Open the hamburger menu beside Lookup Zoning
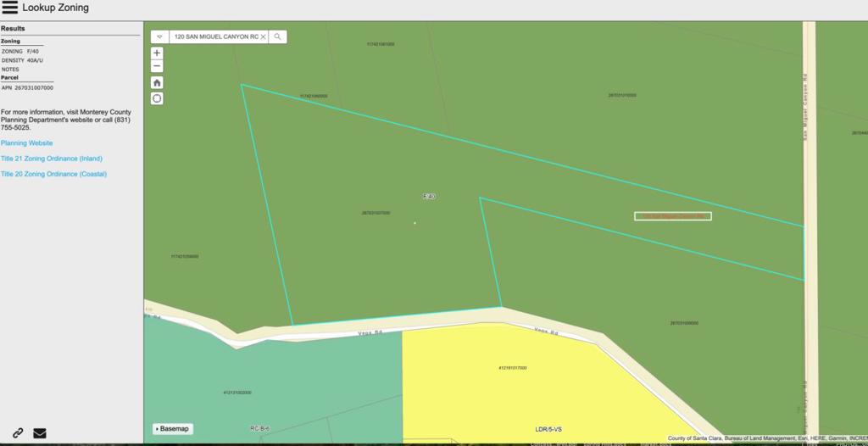868x446 pixels. coord(10,8)
